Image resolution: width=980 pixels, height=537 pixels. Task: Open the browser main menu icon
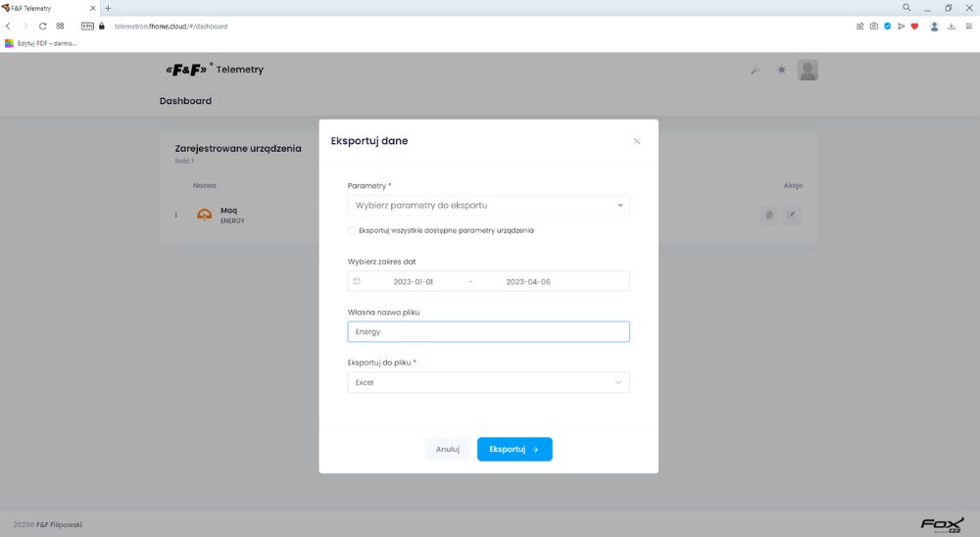pyautogui.click(x=969, y=26)
